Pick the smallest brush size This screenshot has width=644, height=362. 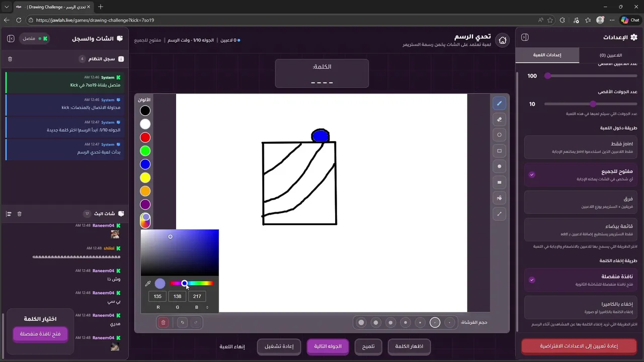click(450, 322)
